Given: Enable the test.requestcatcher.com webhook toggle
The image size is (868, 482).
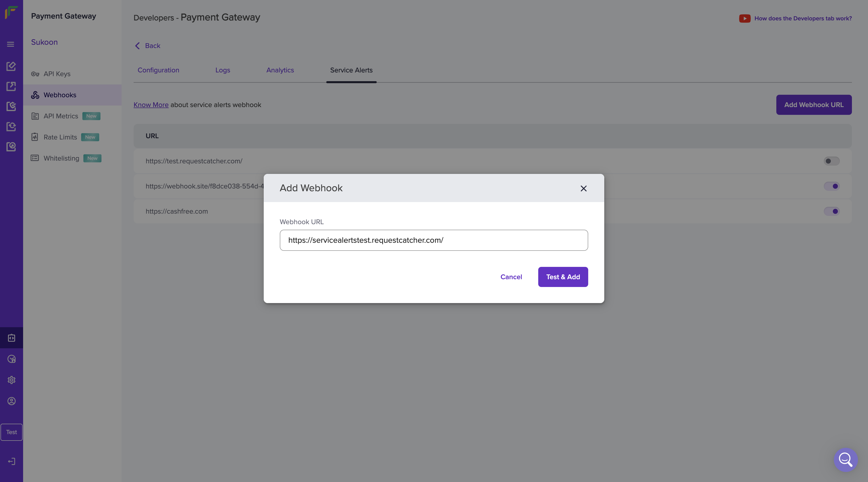Looking at the screenshot, I should [x=831, y=161].
